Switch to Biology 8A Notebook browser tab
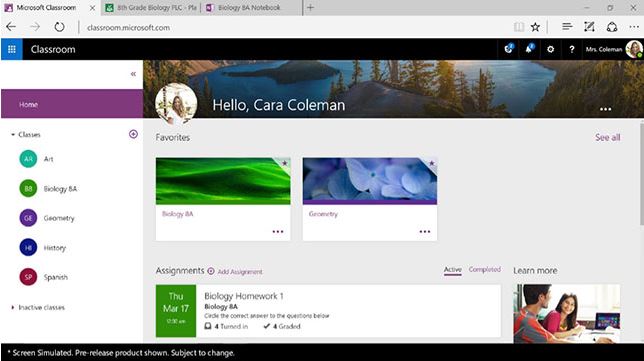Viewport: 644px width, 361px height. point(251,8)
